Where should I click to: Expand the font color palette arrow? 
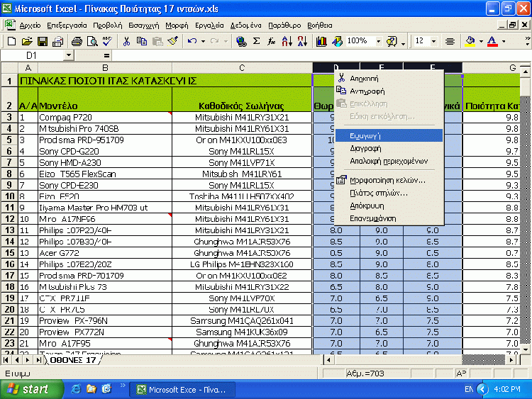point(504,41)
